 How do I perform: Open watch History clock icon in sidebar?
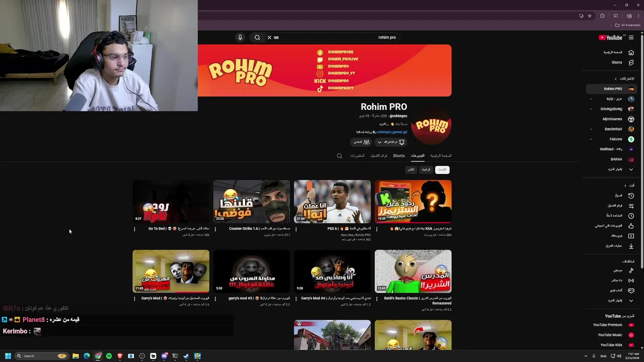(631, 196)
